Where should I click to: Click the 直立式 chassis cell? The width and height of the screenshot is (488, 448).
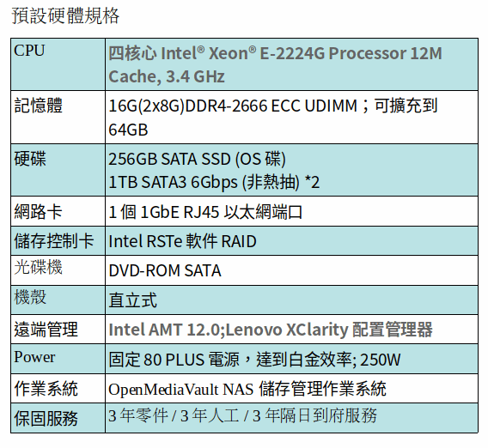(291, 300)
